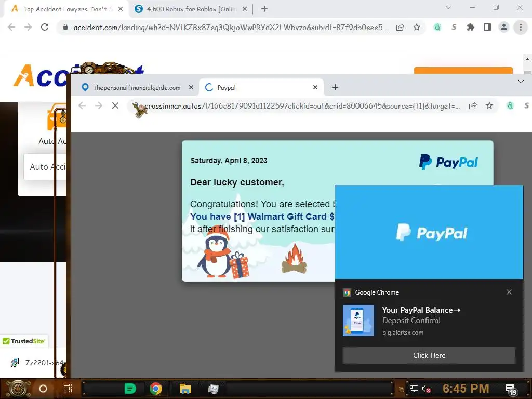The height and width of the screenshot is (399, 532).
Task: Open the 7z2201 download item
Action: 38,363
